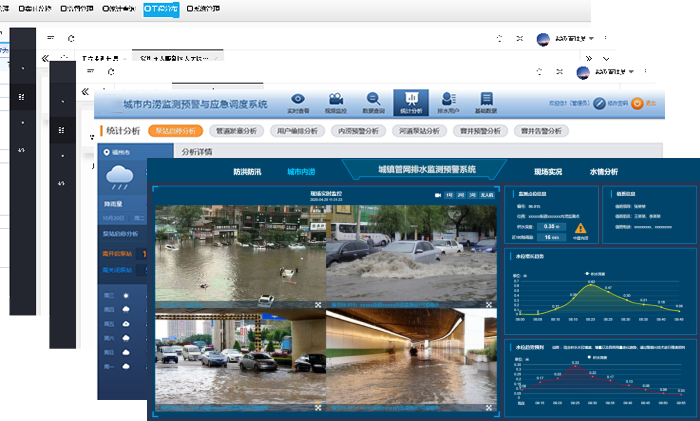700x421 pixels.
Task: Enlarge the bottom-right tunnel video feed
Action: (x=489, y=408)
